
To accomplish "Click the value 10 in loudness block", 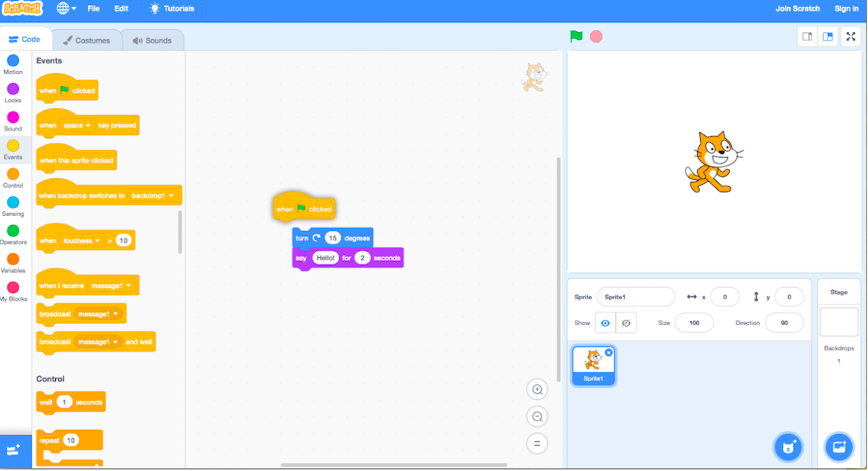I will pos(124,240).
